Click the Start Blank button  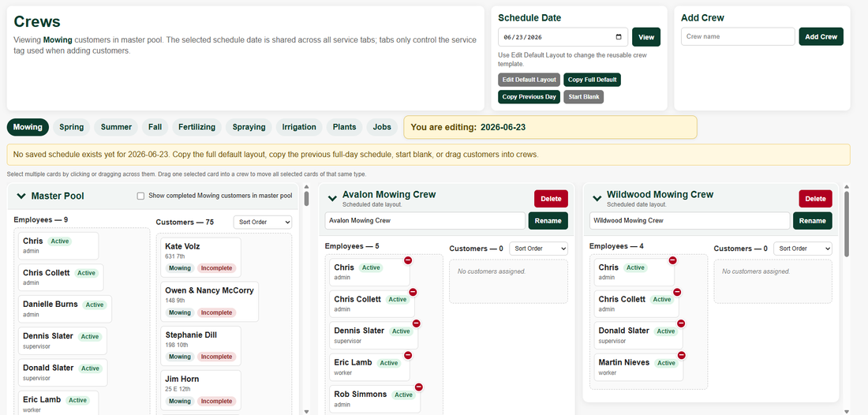(x=583, y=97)
